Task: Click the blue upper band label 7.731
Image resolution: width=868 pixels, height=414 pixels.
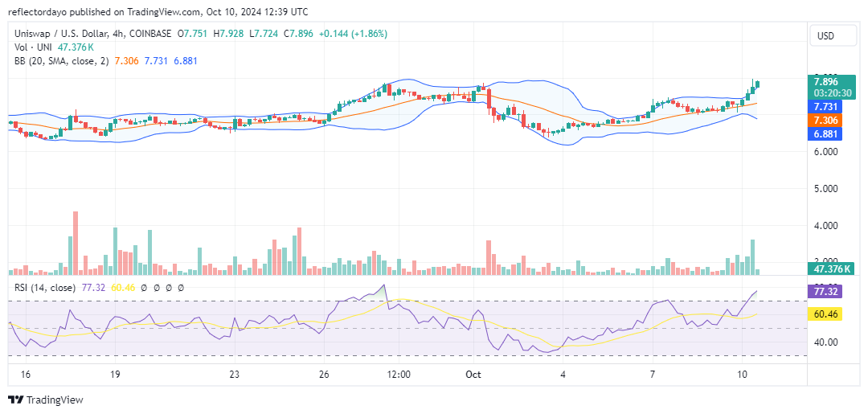Action: [825, 106]
